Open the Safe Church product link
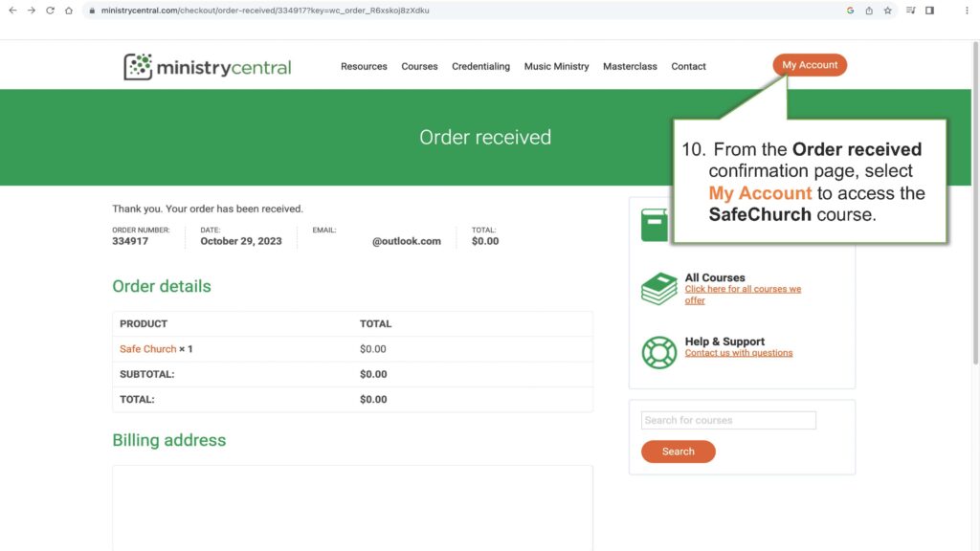The height and width of the screenshot is (551, 980). pos(147,348)
